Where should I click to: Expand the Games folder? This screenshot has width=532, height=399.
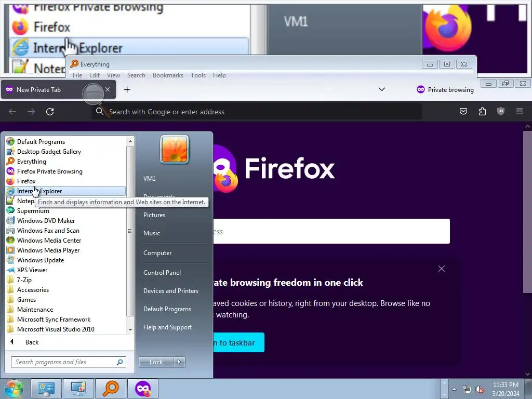pyautogui.click(x=26, y=299)
